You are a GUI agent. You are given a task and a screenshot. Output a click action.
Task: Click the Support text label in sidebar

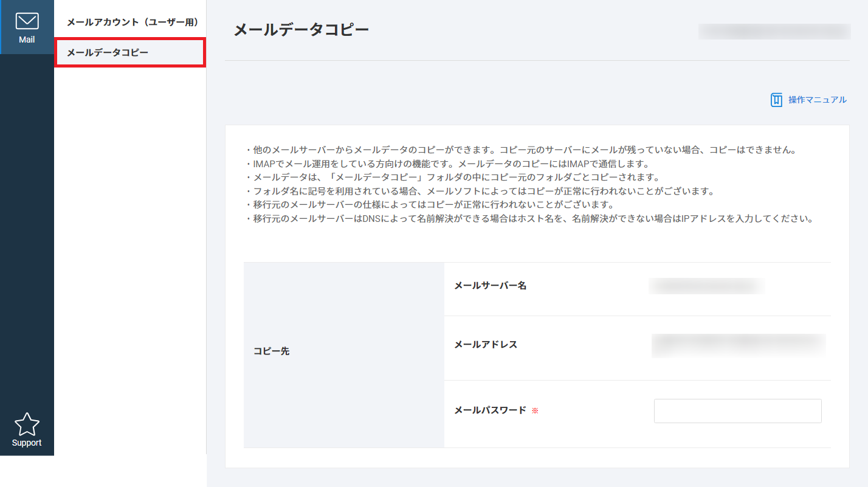point(27,443)
